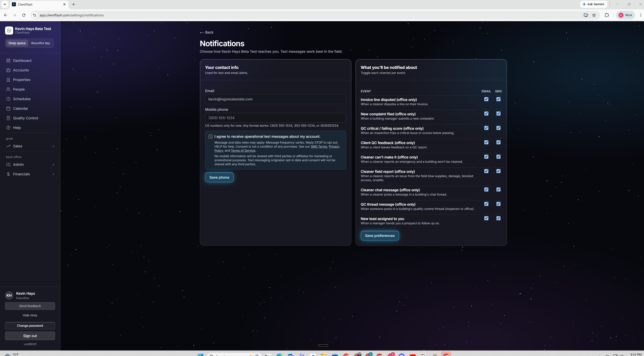Expand the Sales section chevron
The image size is (644, 356).
[53, 146]
